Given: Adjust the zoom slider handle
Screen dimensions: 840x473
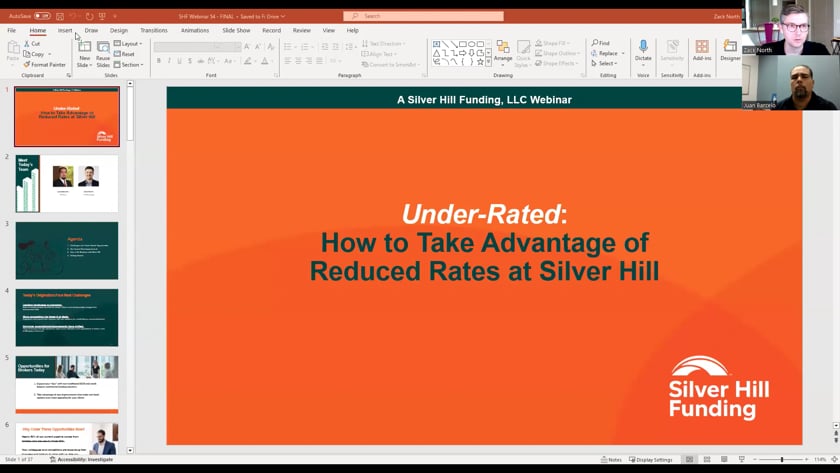Looking at the screenshot, I should tap(782, 460).
